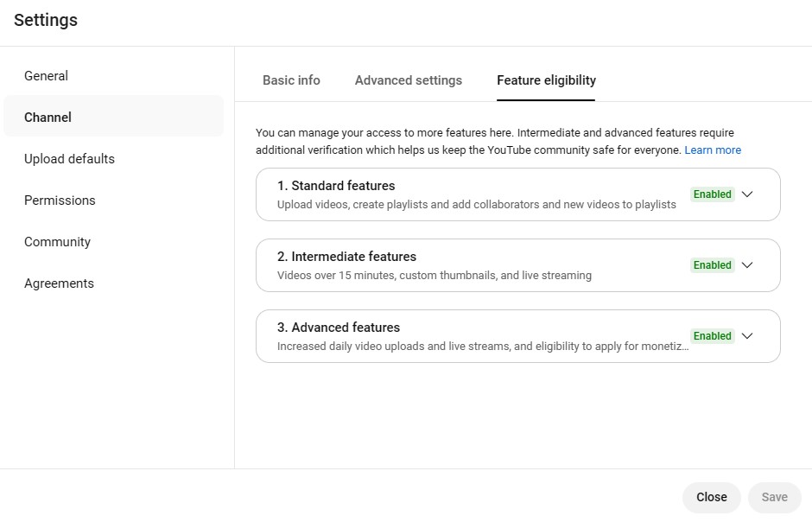Screen dimensions: 812x522
Task: Open the Permissions section
Action: tap(60, 201)
